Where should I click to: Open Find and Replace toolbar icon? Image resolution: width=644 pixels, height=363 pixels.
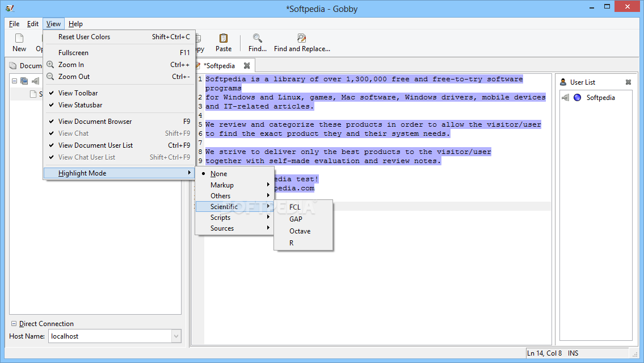coord(301,38)
